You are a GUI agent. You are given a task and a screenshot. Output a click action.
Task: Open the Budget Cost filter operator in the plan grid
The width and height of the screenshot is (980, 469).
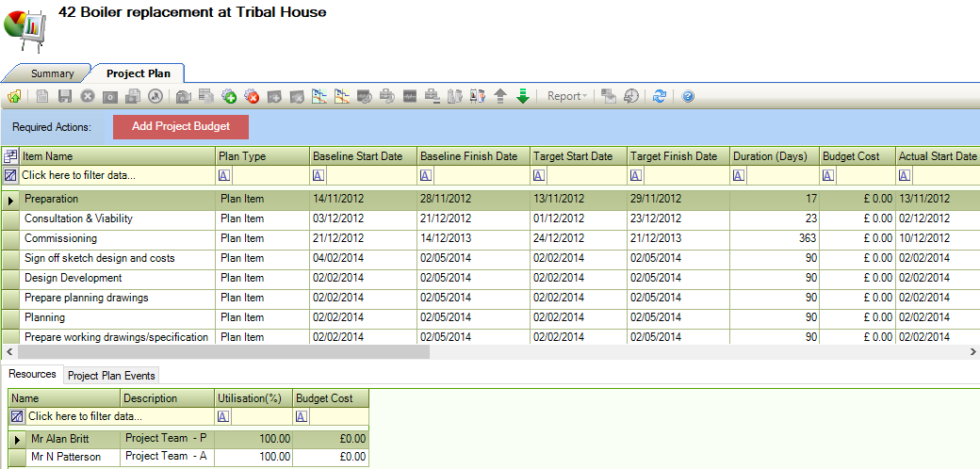pos(827,175)
